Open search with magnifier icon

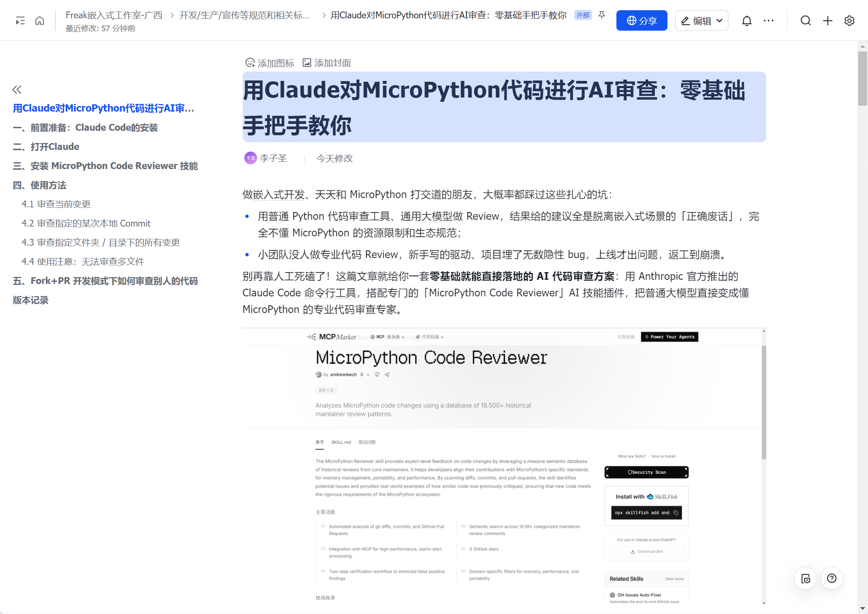(x=805, y=21)
